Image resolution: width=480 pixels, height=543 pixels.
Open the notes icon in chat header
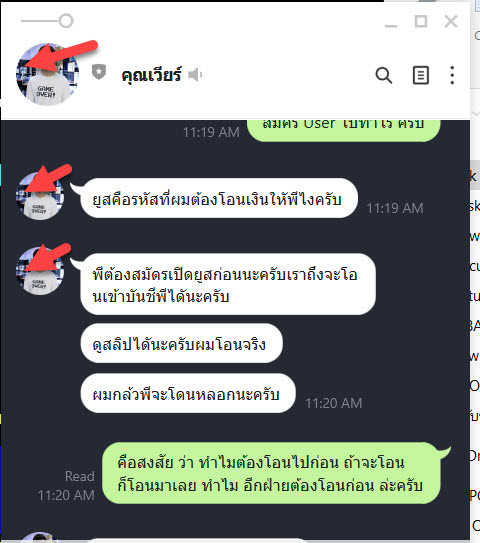(421, 75)
